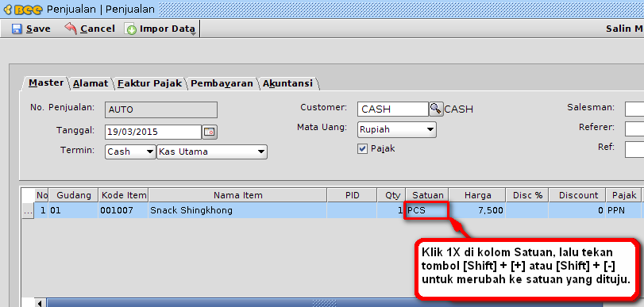Open the Faktur Pajak tab
The width and height of the screenshot is (644, 307).
tap(149, 84)
